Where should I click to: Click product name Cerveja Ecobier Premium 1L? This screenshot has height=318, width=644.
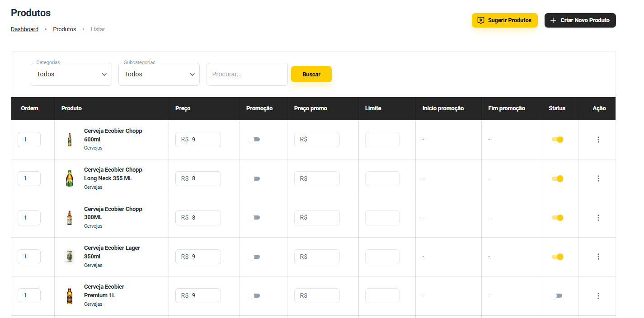(104, 291)
